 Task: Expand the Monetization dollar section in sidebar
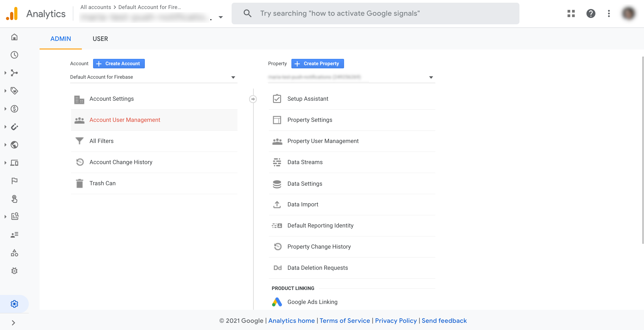click(x=14, y=109)
